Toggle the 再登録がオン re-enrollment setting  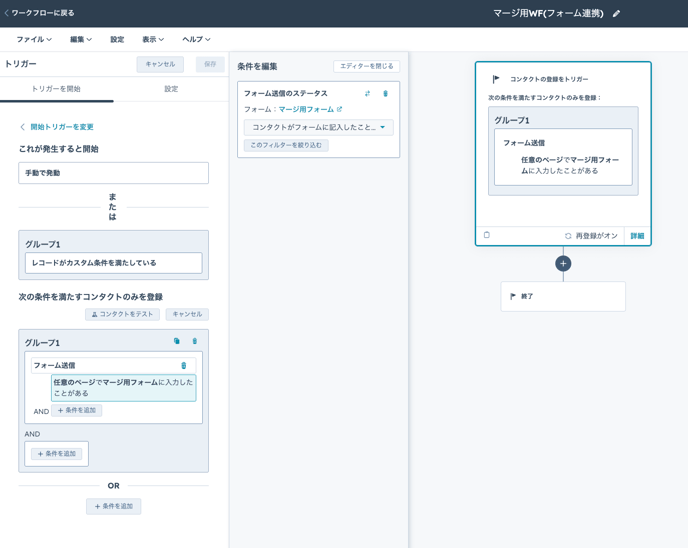[591, 236]
